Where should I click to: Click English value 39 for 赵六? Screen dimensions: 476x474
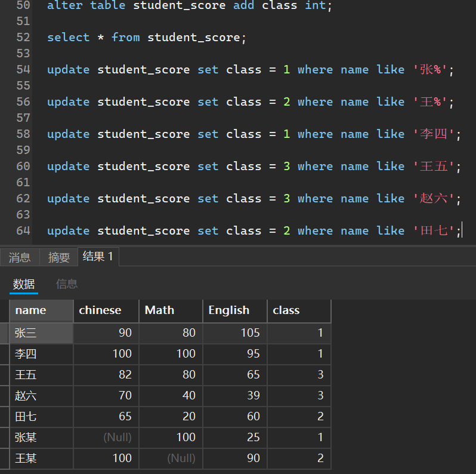tap(235, 396)
